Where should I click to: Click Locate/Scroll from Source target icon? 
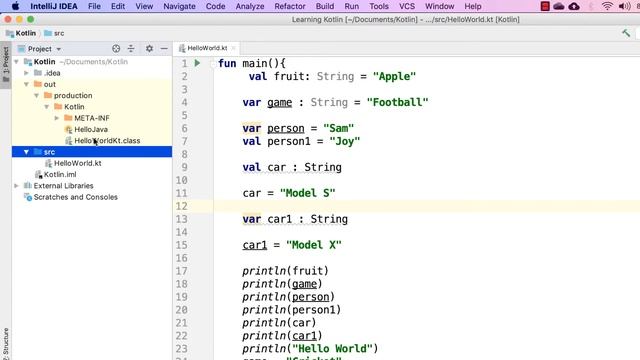116,49
